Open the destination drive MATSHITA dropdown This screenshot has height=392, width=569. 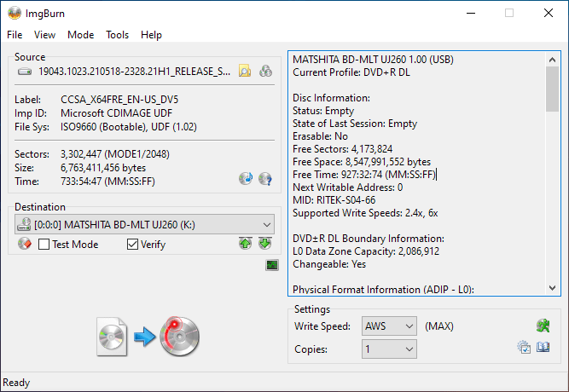pyautogui.click(x=144, y=224)
